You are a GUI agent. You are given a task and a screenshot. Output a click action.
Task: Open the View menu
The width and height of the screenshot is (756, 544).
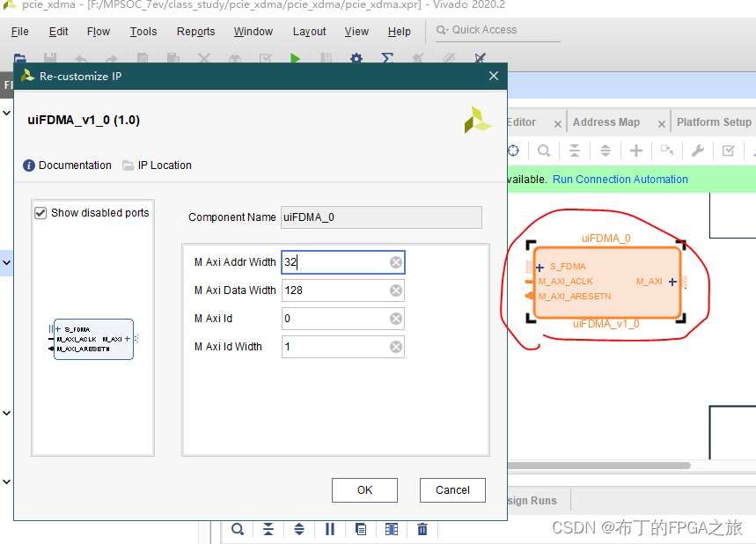point(356,32)
